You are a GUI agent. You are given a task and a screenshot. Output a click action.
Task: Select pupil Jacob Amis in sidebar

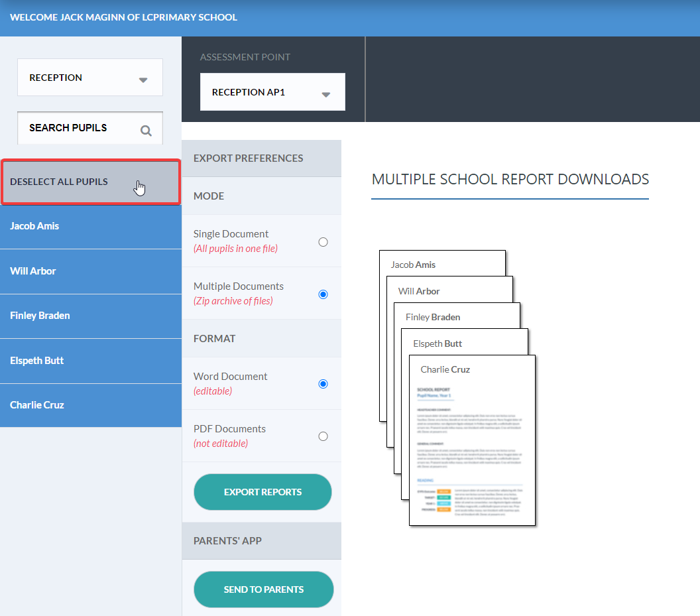pos(91,226)
